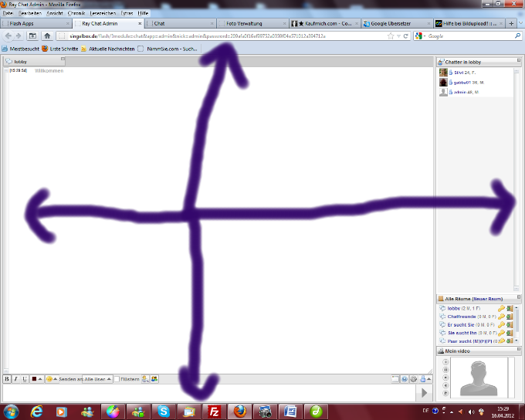Toggle italic text formatting in chat toolbar

point(15,379)
